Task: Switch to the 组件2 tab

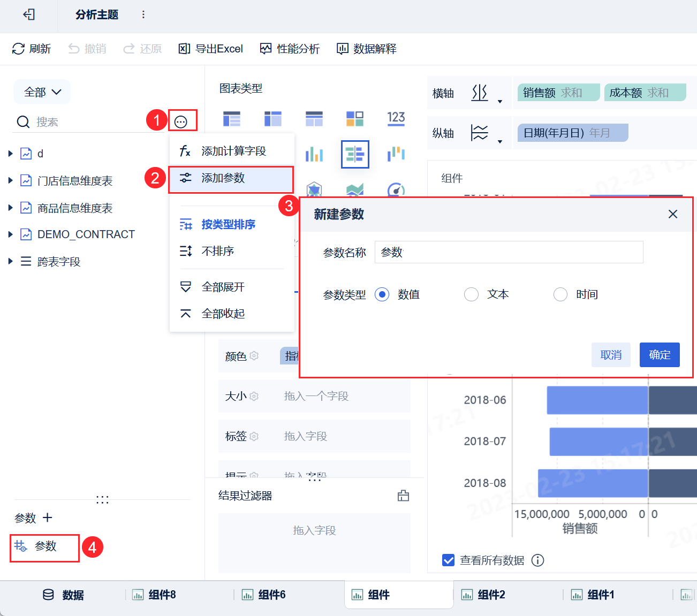Action: click(x=483, y=595)
